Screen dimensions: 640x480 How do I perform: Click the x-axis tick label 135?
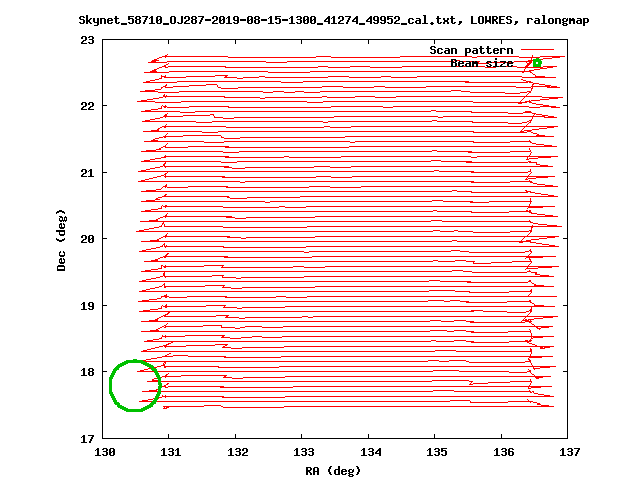(437, 452)
